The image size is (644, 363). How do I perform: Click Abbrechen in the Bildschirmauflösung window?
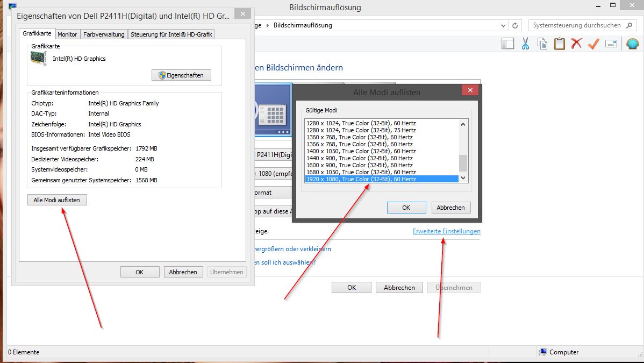pos(399,287)
